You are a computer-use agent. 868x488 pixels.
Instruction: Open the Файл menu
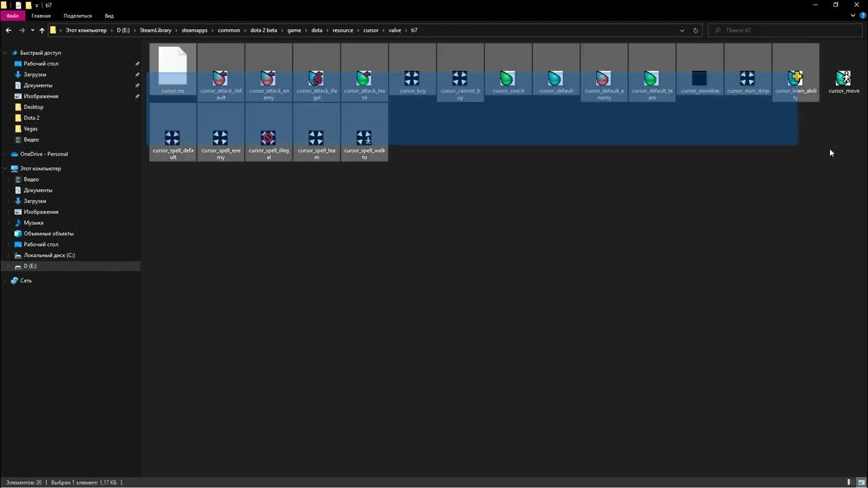click(x=12, y=16)
